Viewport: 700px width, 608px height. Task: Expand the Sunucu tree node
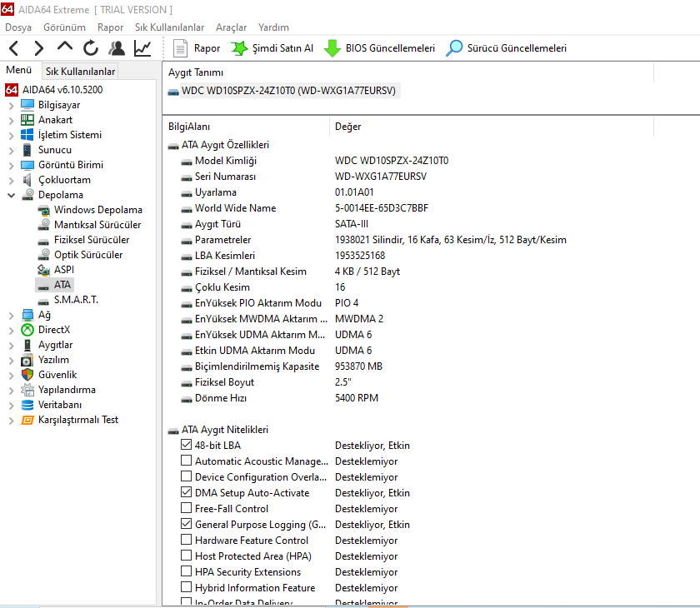pos(11,150)
